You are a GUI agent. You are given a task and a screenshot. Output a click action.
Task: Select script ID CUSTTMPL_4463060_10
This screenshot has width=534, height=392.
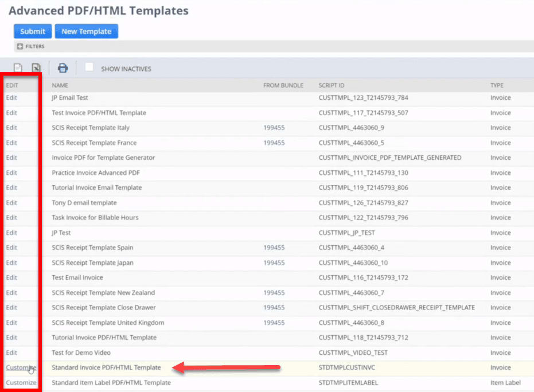point(353,262)
